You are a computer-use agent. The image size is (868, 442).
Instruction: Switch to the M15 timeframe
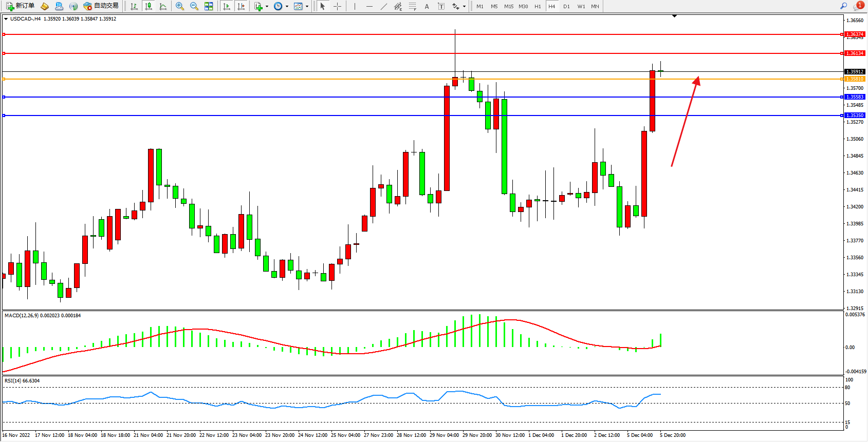point(508,6)
